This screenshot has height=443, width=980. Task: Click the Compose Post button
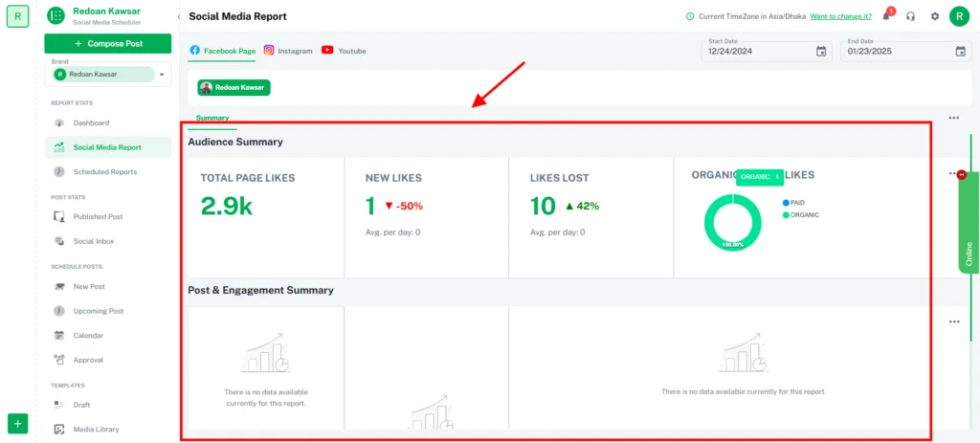click(x=107, y=44)
